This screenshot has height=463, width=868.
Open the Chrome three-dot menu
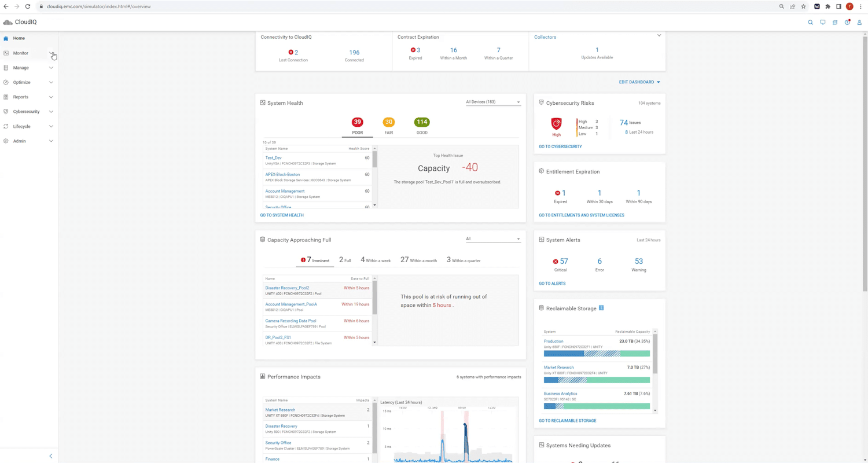click(x=860, y=6)
